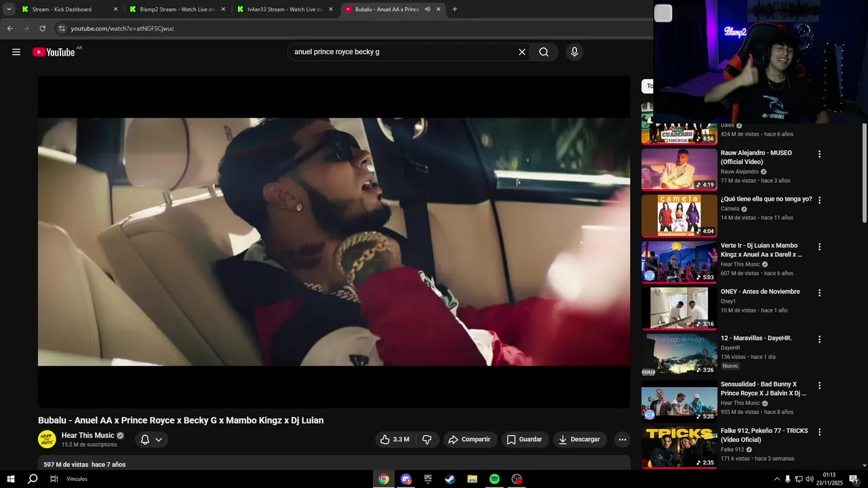Toggle system volume icon in tray
The width and height of the screenshot is (868, 488).
point(810,479)
